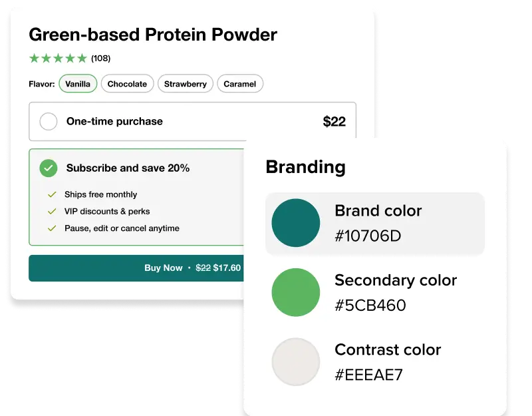Choose the Chocolate flavor
This screenshot has width=532, height=416.
[x=128, y=84]
